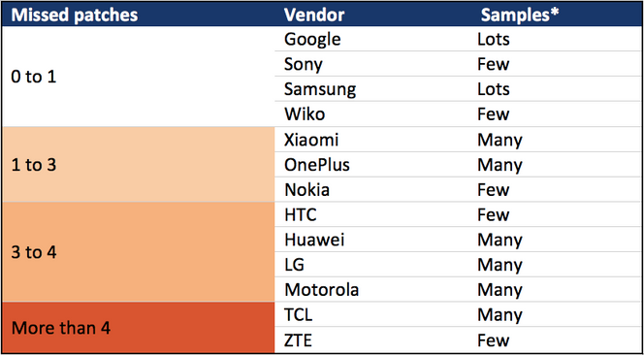
Task: Click the orange 3 to 4 cell
Action: pos(138,252)
